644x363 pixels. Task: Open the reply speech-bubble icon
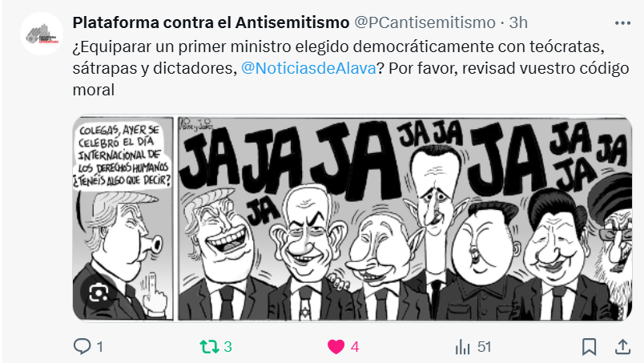82,346
